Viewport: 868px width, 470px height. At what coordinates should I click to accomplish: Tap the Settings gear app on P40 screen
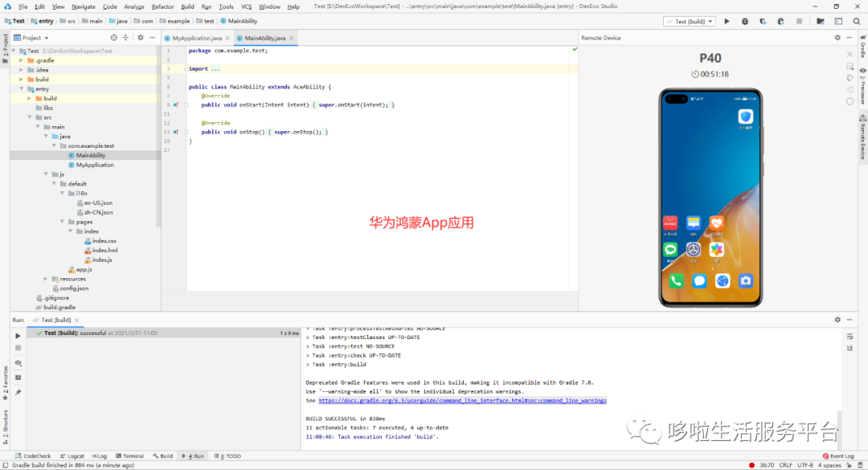click(x=693, y=250)
